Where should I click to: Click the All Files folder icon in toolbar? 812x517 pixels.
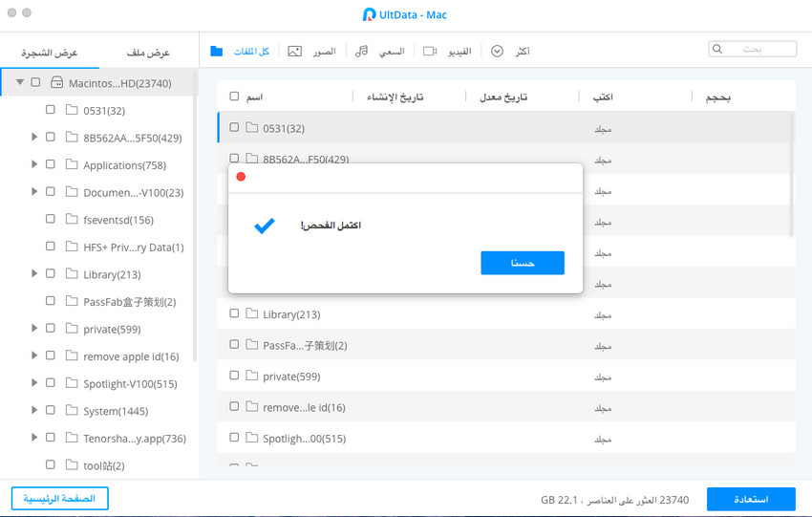(217, 51)
